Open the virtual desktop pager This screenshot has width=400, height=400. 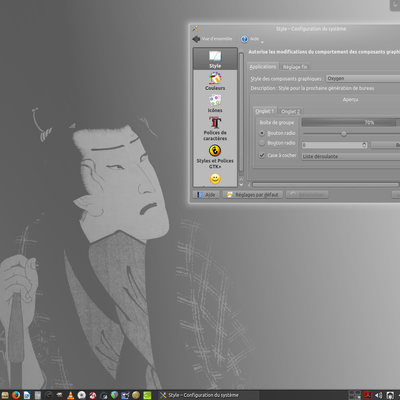[x=354, y=395]
